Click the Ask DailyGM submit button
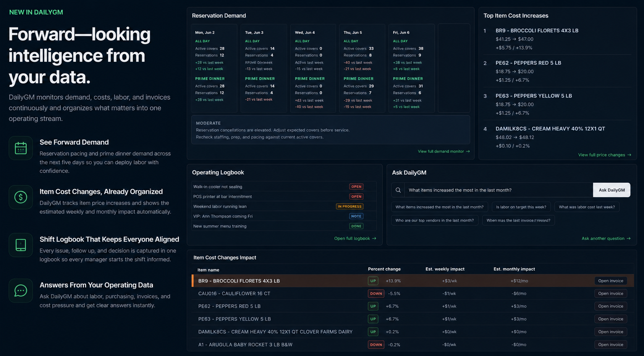 tap(612, 190)
